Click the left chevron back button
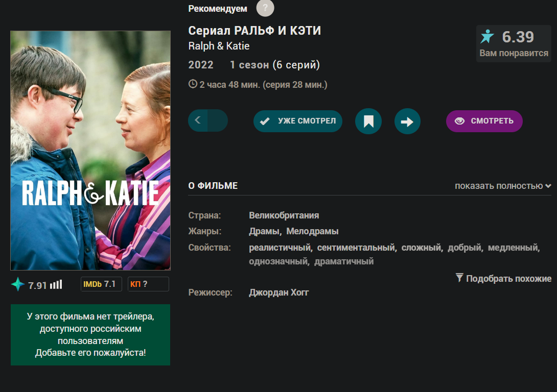 [198, 120]
